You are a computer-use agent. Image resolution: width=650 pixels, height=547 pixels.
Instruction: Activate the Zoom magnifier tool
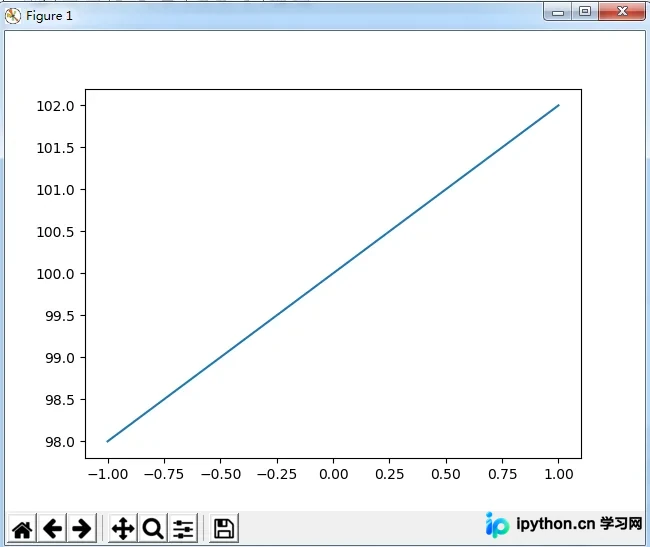click(x=153, y=528)
